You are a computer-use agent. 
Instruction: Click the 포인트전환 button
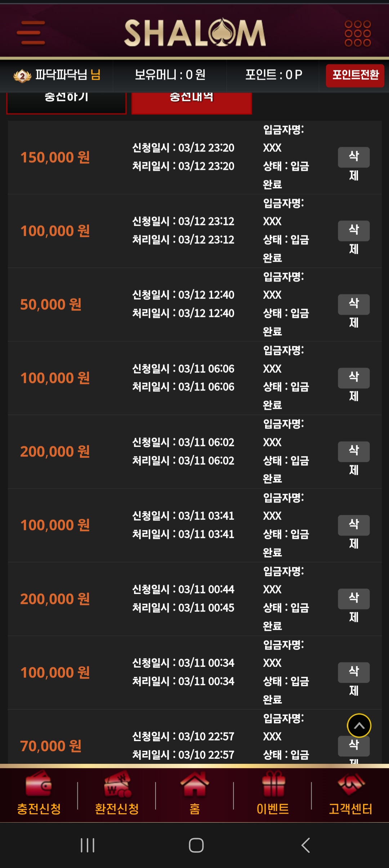(355, 75)
